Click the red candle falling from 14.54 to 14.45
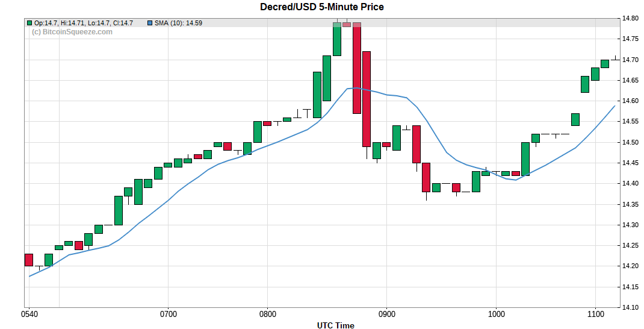Screen dimensions: 644x329 click(416, 145)
